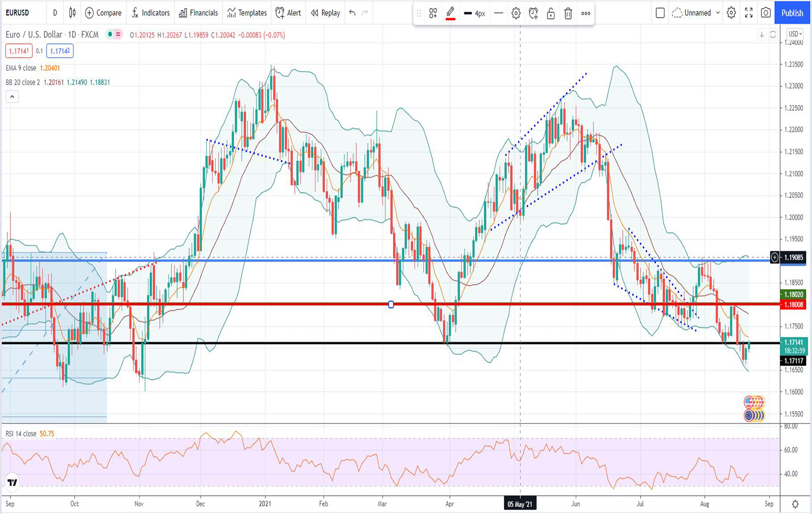
Task: Expand the Unnamed layout dropdown arrow
Action: (717, 13)
